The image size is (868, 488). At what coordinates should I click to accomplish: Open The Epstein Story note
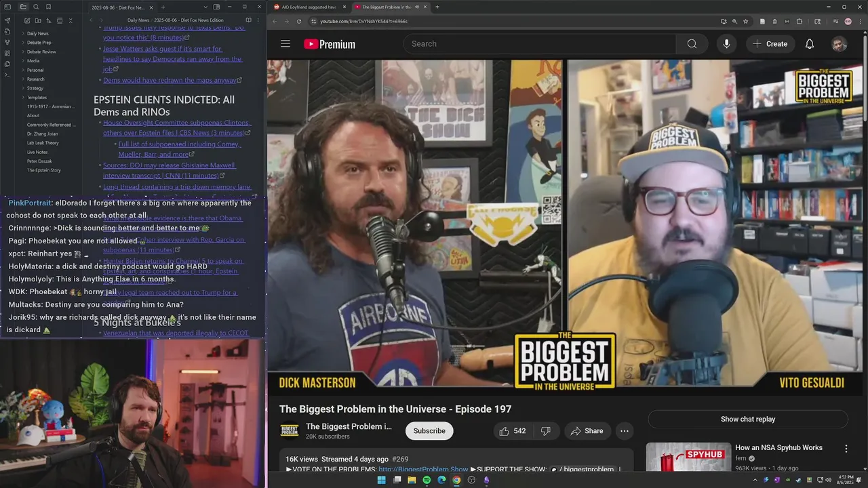43,170
